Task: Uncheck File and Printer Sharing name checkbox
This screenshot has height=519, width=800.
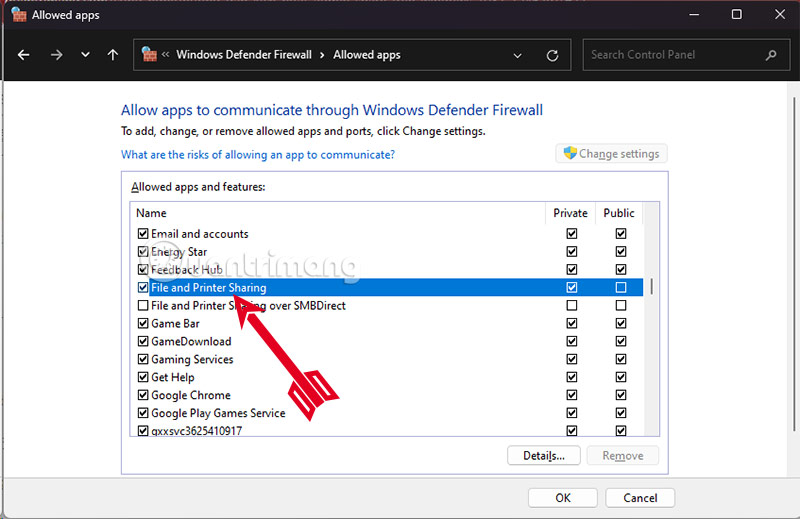Action: point(143,287)
